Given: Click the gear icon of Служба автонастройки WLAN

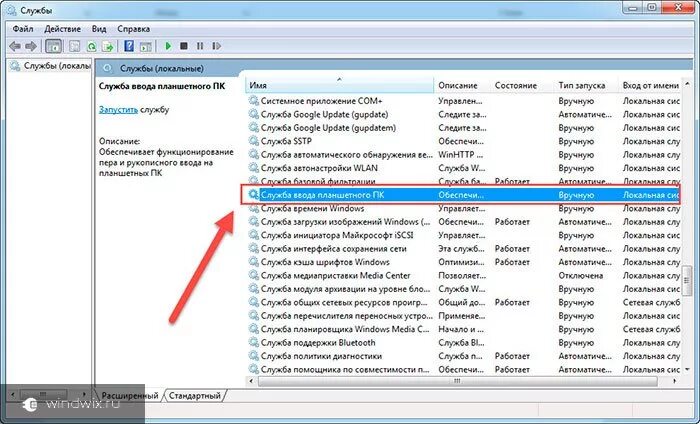Looking at the screenshot, I should [x=254, y=168].
